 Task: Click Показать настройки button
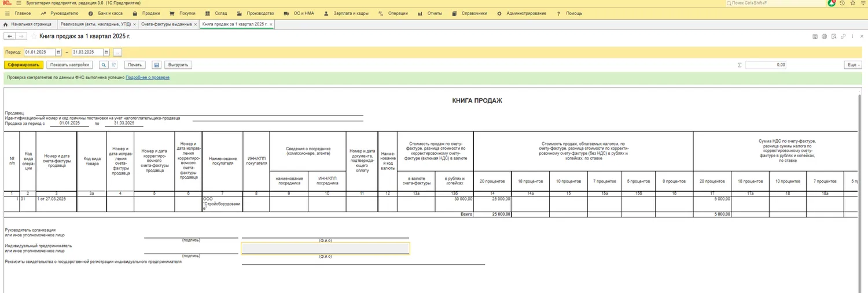[69, 65]
